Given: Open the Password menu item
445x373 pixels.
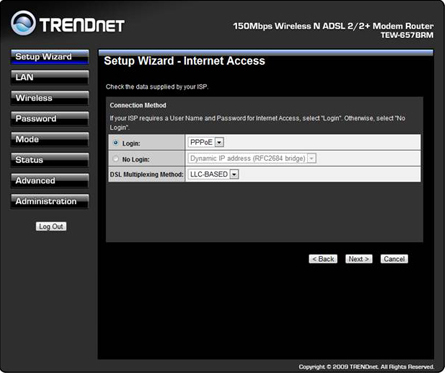Looking at the screenshot, I should click(x=50, y=119).
